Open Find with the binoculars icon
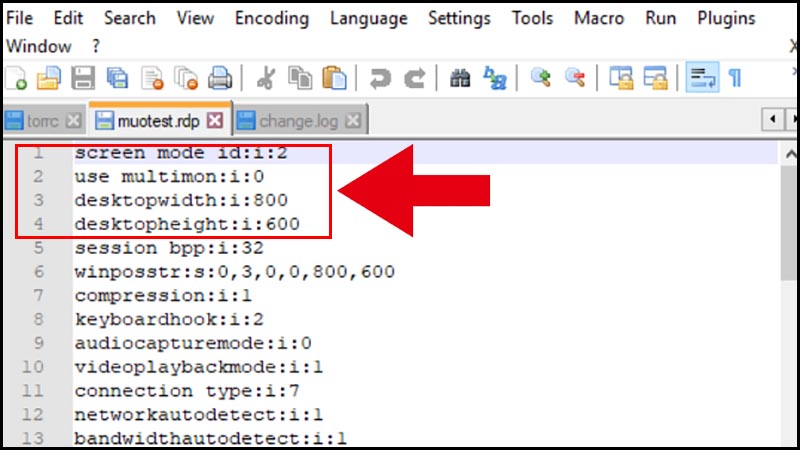This screenshot has width=800, height=450. click(460, 79)
